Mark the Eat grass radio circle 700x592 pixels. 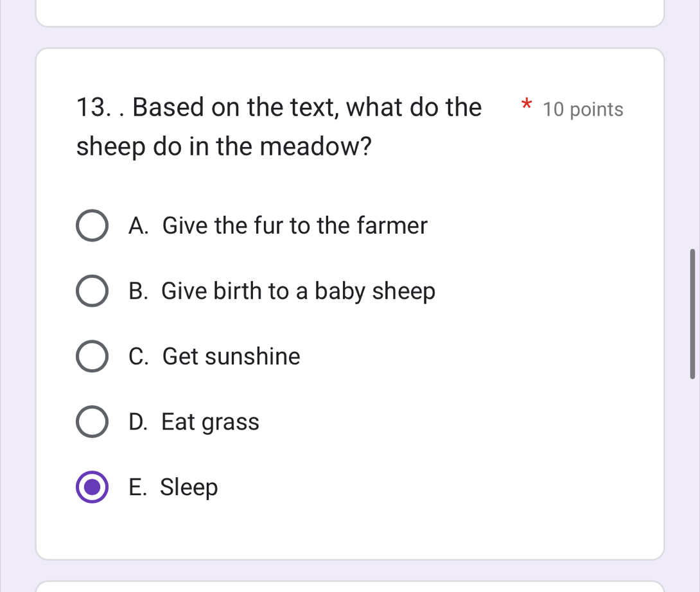92,422
